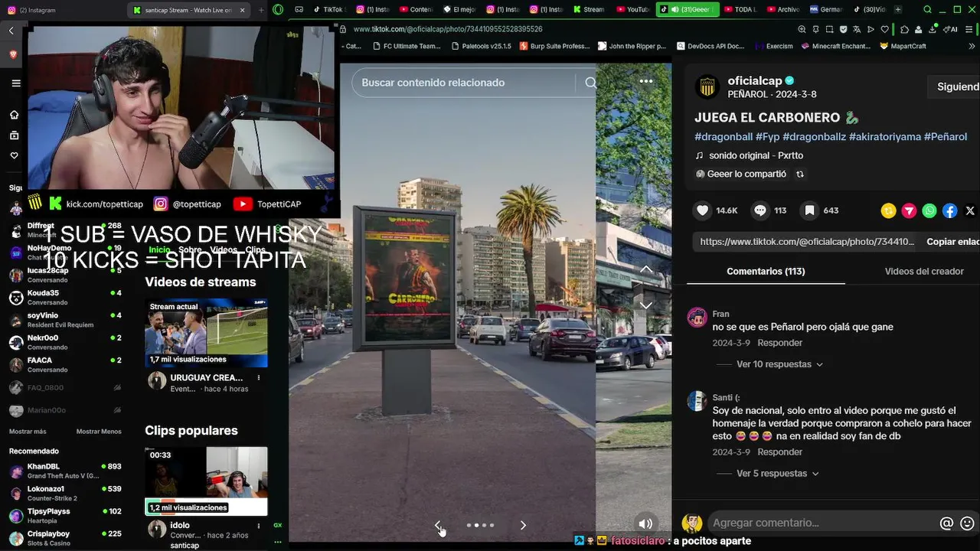The width and height of the screenshot is (980, 551).
Task: Click Mostrar más in the channel list
Action: coord(28,432)
